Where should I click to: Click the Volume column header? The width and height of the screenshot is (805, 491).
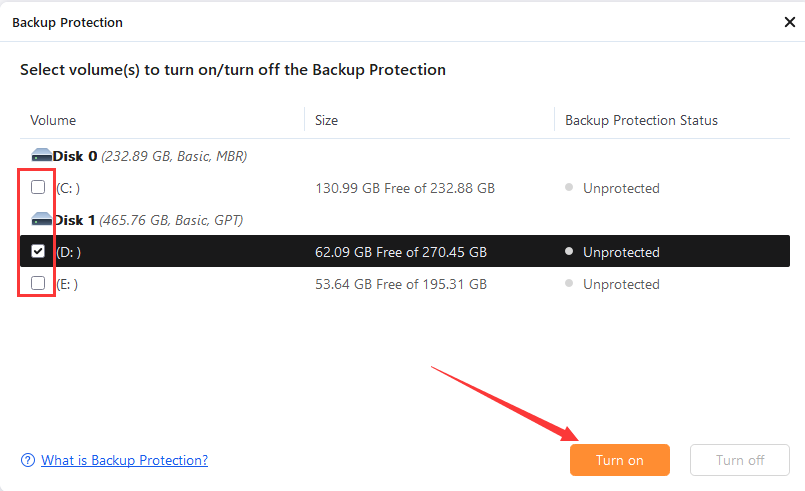(x=53, y=120)
